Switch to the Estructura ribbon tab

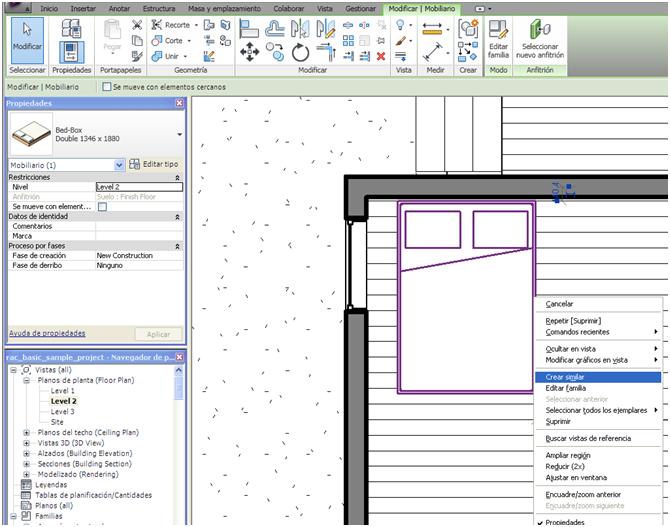(158, 8)
